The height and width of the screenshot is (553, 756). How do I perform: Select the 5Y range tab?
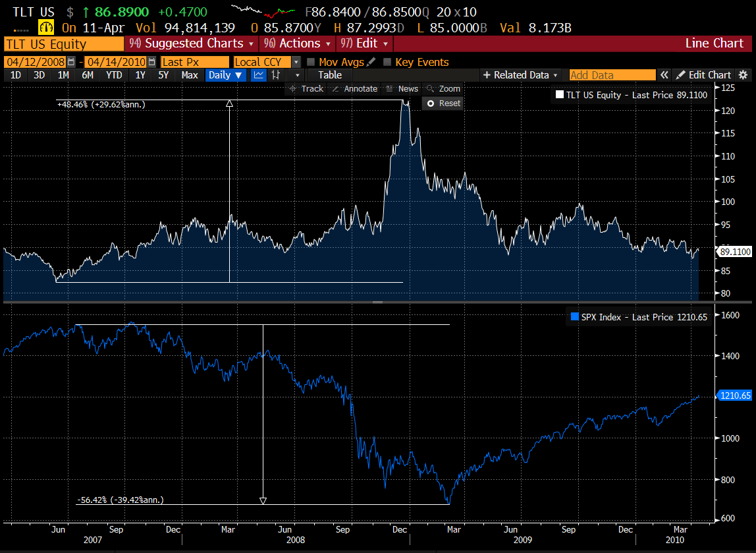point(163,74)
